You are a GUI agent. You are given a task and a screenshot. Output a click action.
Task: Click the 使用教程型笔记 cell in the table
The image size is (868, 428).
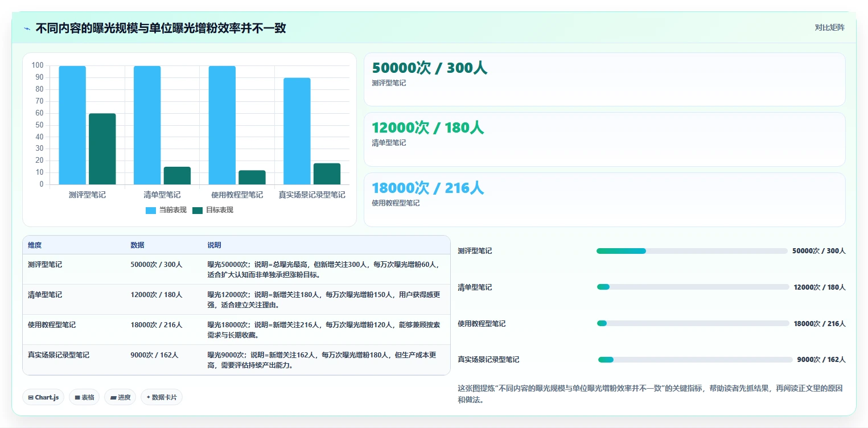click(x=52, y=325)
